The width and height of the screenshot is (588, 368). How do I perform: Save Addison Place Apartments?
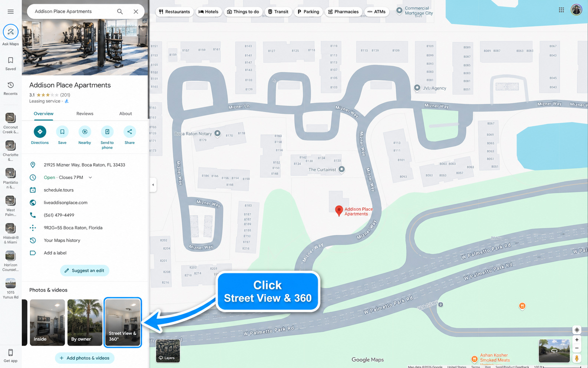pyautogui.click(x=62, y=132)
